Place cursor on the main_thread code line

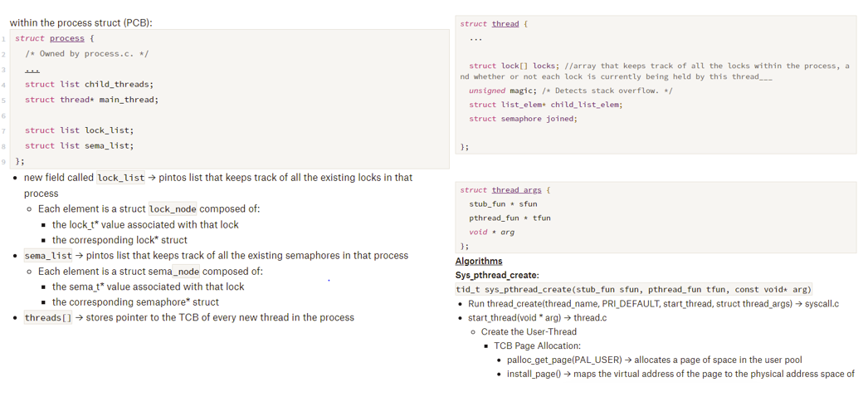click(91, 100)
